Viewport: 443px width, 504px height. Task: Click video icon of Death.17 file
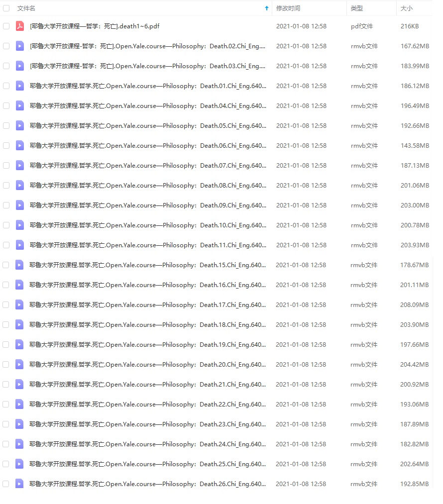19,304
